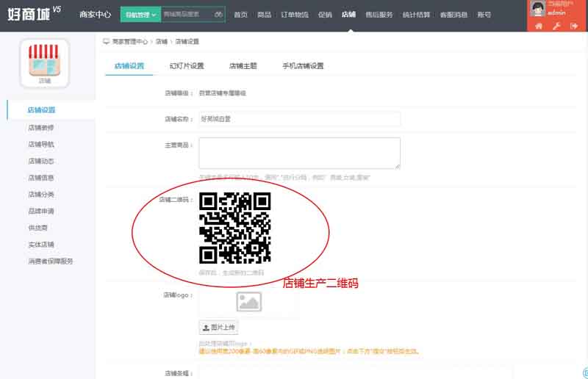Open 店铺装修 in the left sidebar

(x=41, y=127)
